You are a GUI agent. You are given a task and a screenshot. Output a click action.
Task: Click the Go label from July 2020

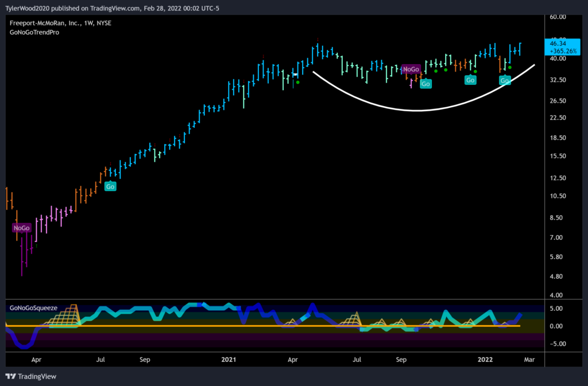(x=110, y=186)
